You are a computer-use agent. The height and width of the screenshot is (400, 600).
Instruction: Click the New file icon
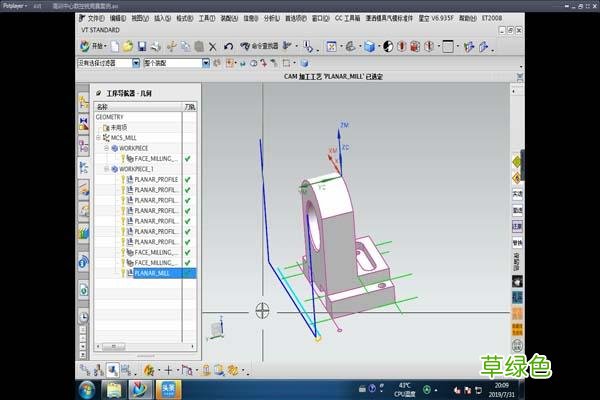tap(116, 46)
